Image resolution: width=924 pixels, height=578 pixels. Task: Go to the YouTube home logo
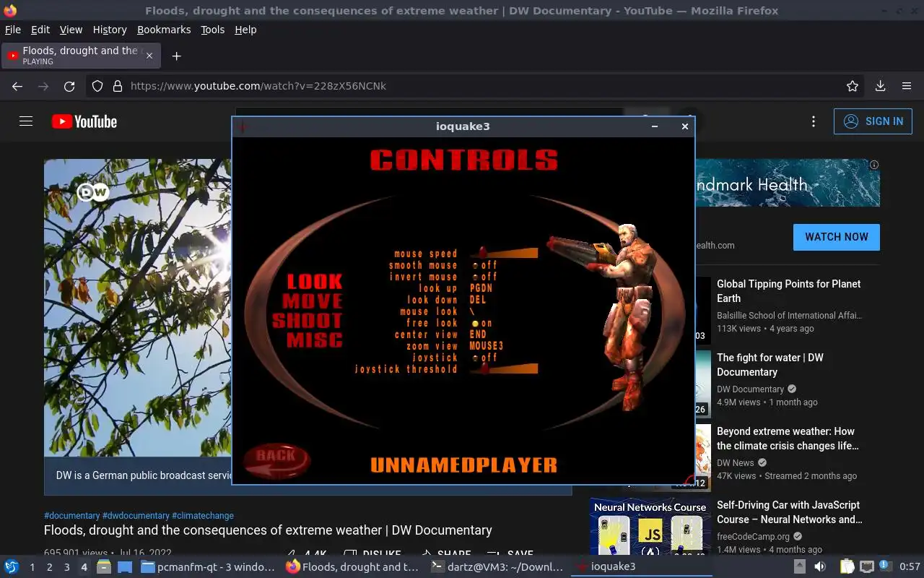coord(84,121)
